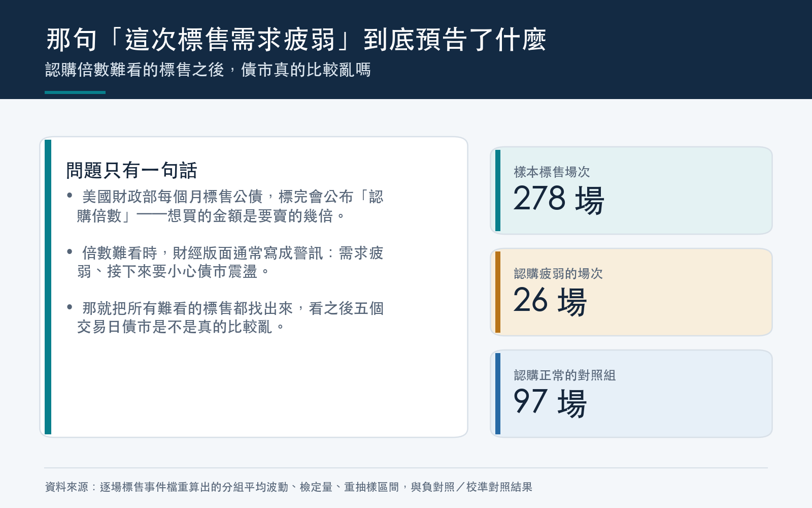Image resolution: width=812 pixels, height=508 pixels.
Task: Click the footer source note 資料來源
Action: (288, 487)
